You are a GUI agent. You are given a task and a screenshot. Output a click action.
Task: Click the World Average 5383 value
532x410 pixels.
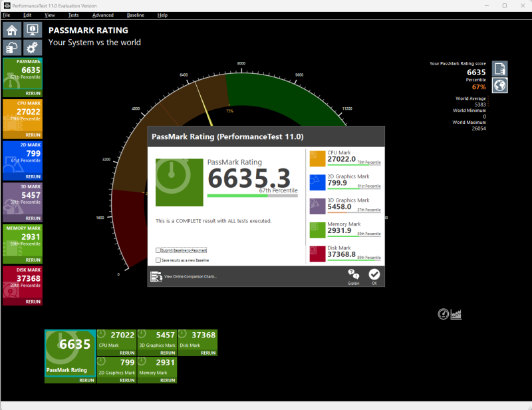[x=480, y=104]
